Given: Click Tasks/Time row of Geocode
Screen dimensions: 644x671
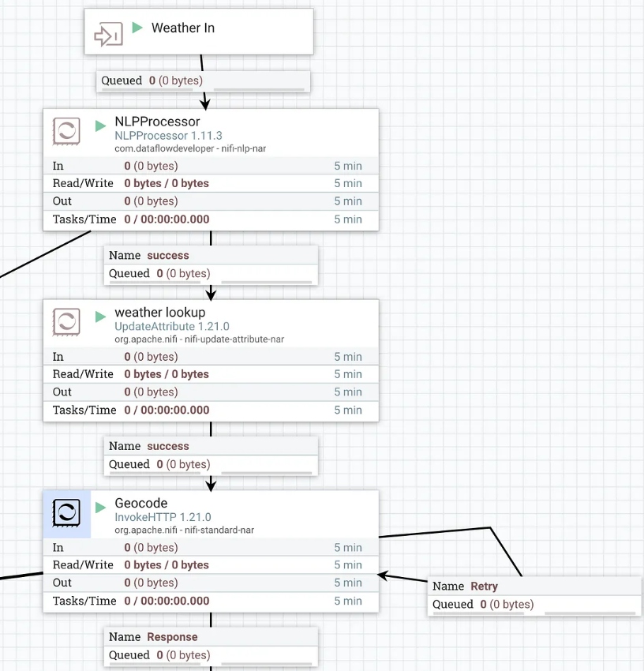Looking at the screenshot, I should tap(211, 602).
